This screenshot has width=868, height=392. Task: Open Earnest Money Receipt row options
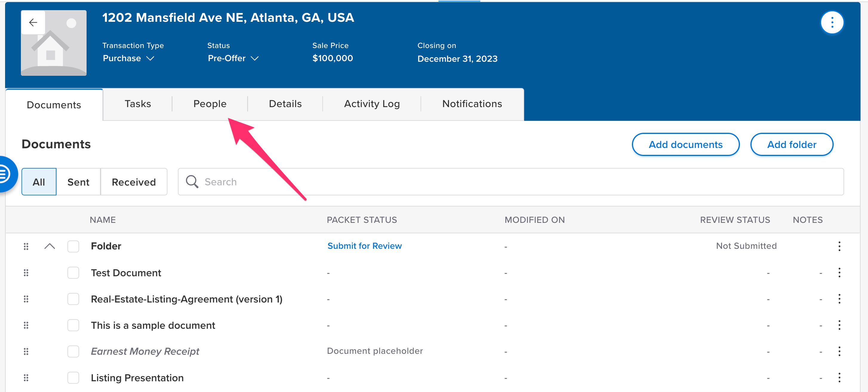pos(839,351)
